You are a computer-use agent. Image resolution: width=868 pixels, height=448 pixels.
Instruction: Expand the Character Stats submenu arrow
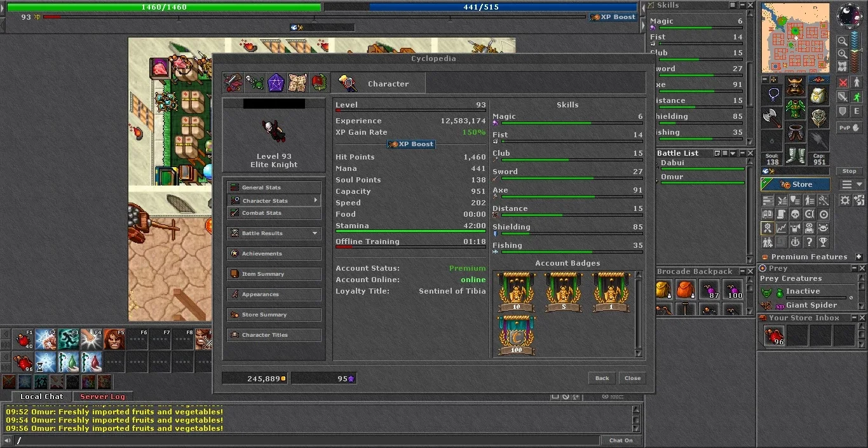click(315, 200)
